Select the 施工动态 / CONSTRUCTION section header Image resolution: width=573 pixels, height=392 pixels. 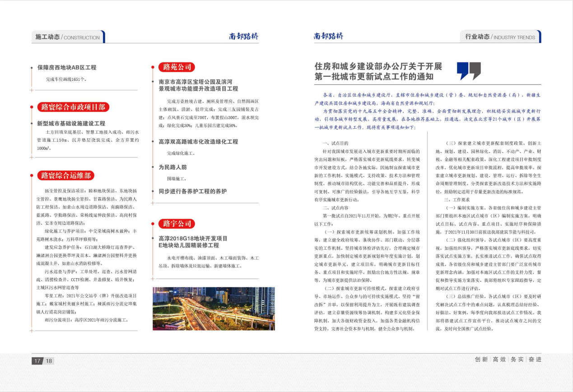(x=68, y=37)
